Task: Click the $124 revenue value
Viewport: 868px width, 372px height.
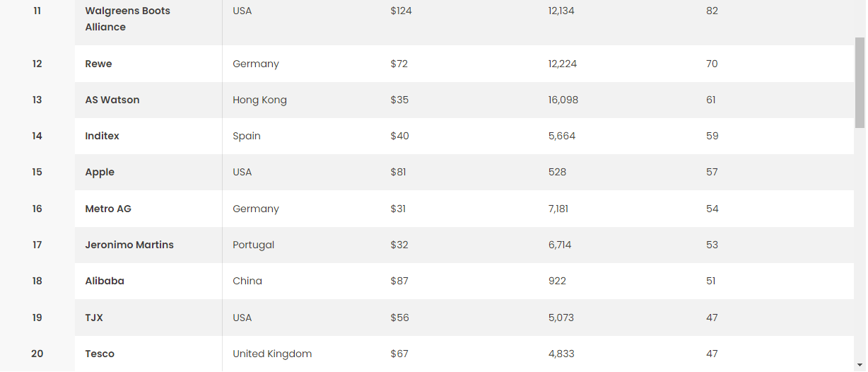Action: tap(401, 11)
